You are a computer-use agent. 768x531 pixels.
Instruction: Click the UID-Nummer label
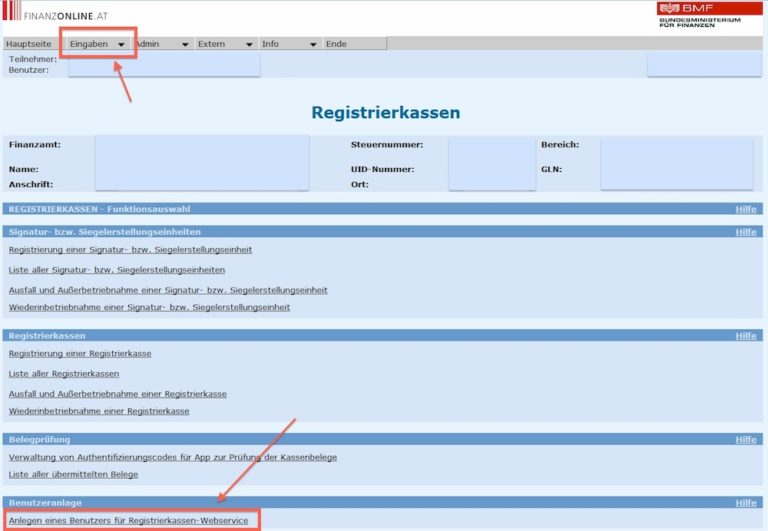coord(383,169)
